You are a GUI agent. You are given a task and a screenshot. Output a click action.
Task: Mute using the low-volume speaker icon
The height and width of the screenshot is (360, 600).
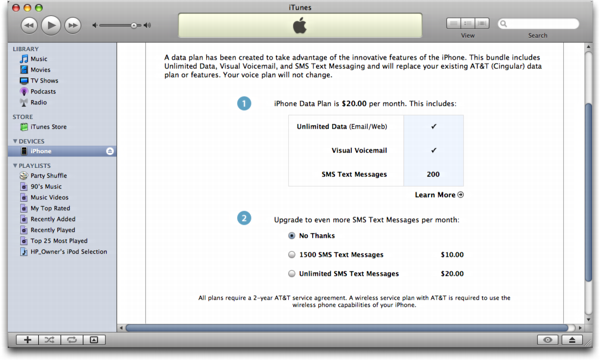click(x=95, y=25)
